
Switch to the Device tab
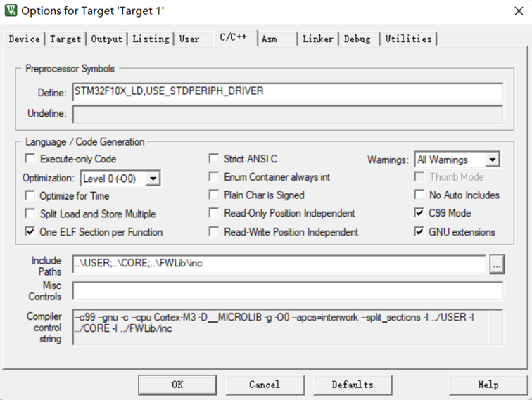coord(24,39)
